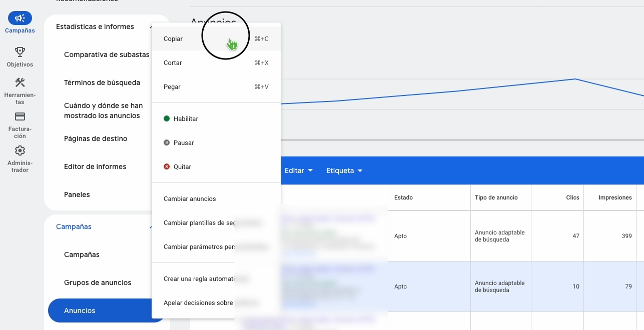Click Anuncio adaptable cell in 399-impressions row

500,236
